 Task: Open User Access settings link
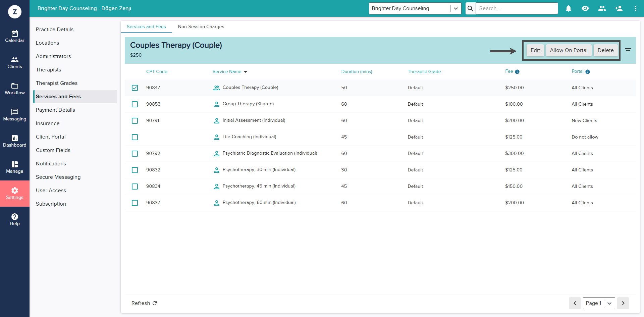click(x=51, y=191)
